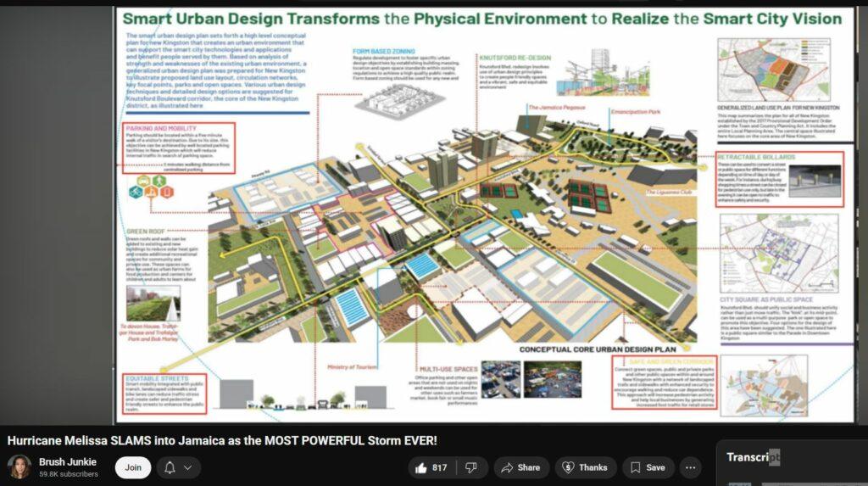Send a Thanks with the heart-dollar icon
Image resolution: width=868 pixels, height=486 pixels.
(586, 467)
